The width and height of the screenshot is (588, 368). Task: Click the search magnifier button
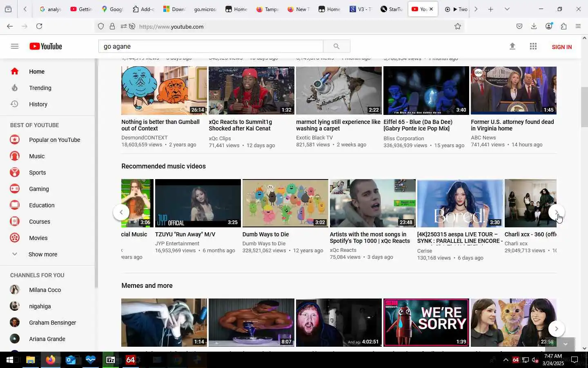point(336,46)
